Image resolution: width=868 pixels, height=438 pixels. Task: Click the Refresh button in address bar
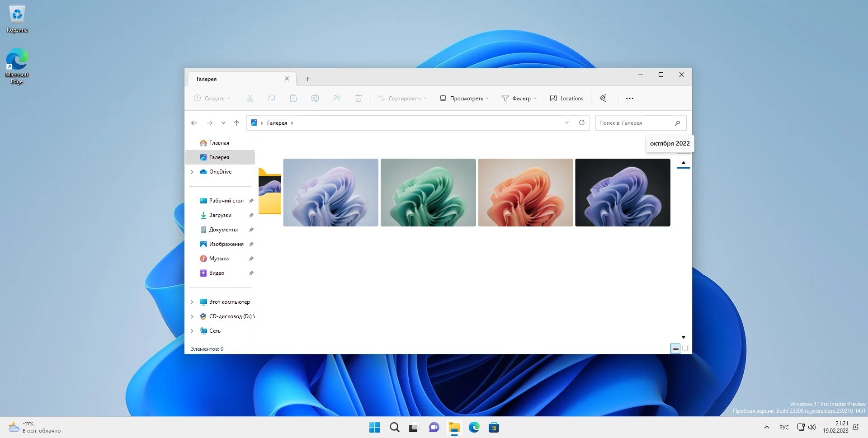click(x=582, y=122)
